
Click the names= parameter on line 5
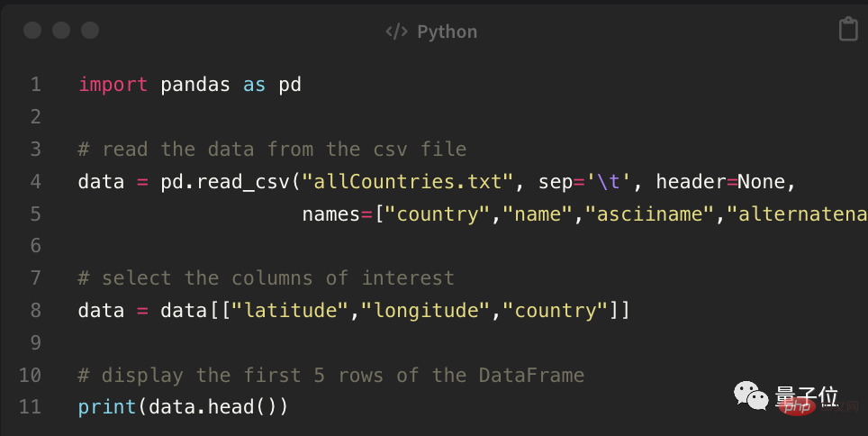click(x=337, y=213)
